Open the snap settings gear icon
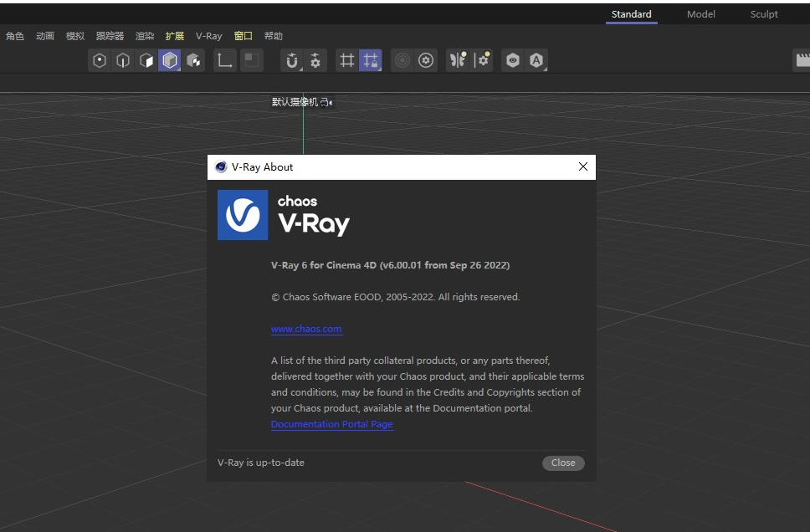 pyautogui.click(x=316, y=59)
